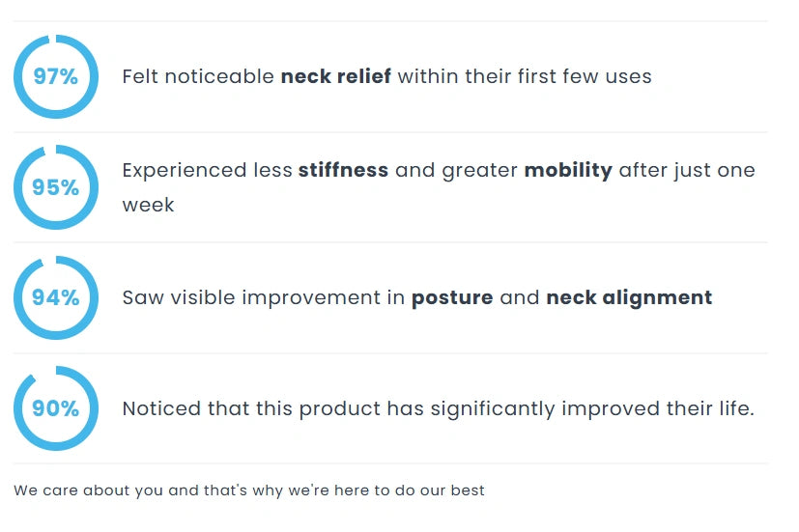The height and width of the screenshot is (532, 799).
Task: Click the 95% circular progress ring
Action: (x=56, y=187)
